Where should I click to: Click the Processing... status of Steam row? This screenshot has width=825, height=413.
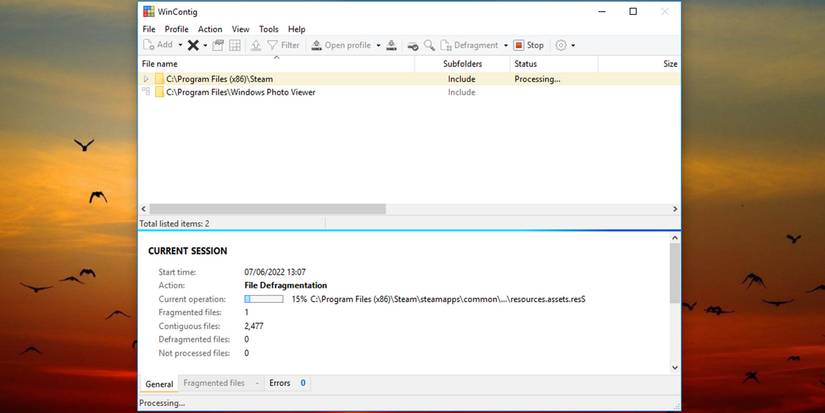tap(537, 79)
